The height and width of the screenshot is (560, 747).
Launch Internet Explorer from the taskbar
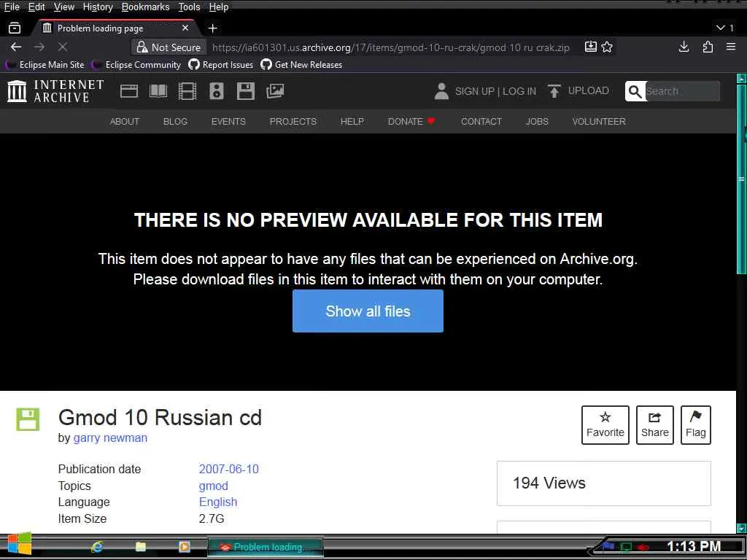97,547
